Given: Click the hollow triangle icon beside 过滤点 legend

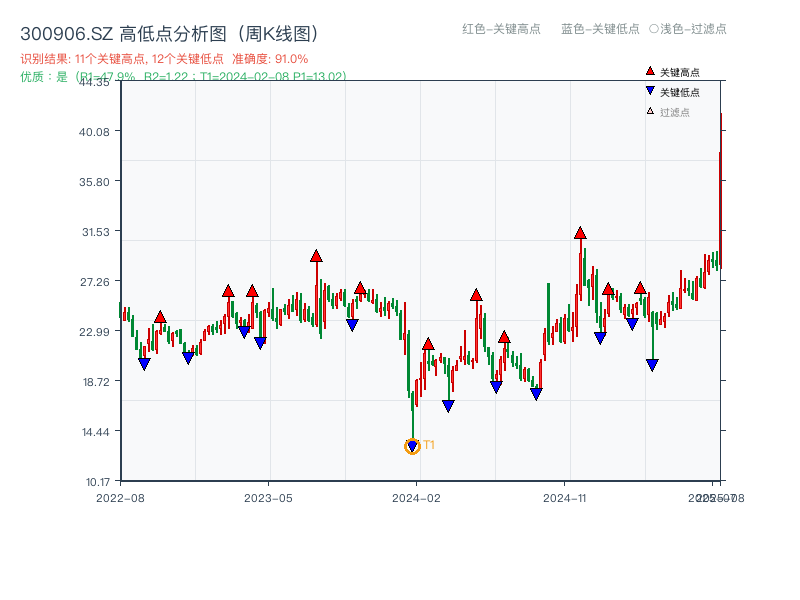Looking at the screenshot, I should pos(650,111).
